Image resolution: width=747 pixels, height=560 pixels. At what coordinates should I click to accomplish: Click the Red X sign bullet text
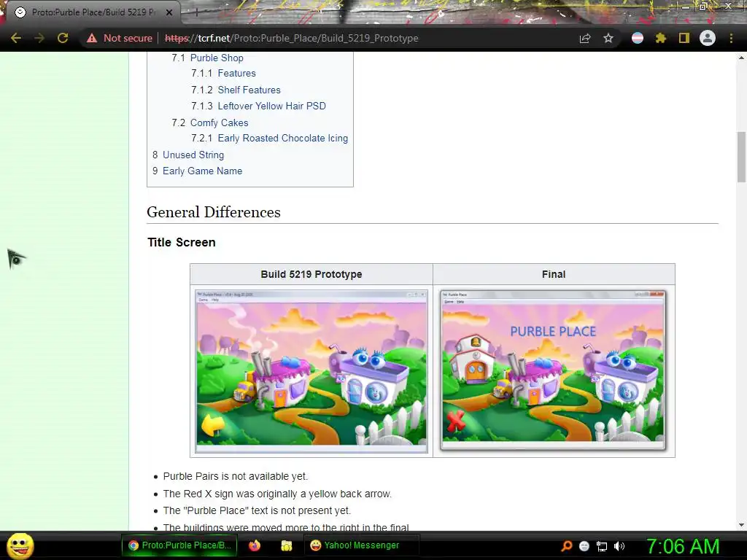tap(277, 494)
